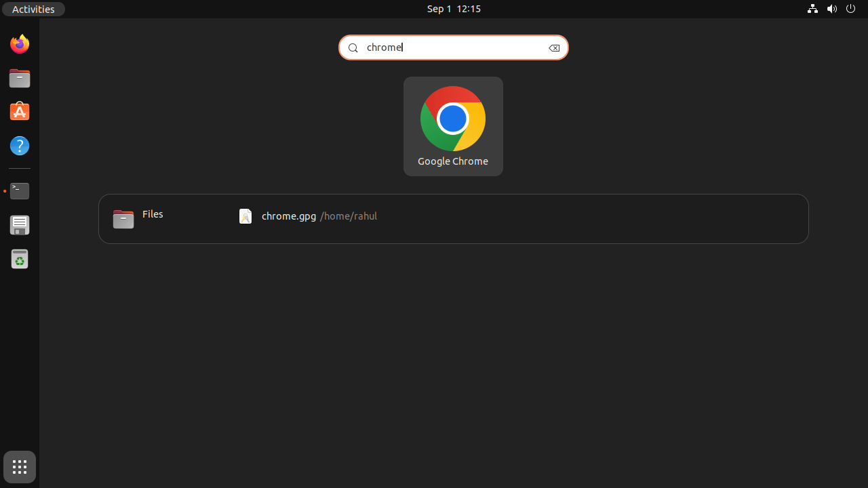Open the Help application
Viewport: 868px width, 488px height.
(x=19, y=145)
